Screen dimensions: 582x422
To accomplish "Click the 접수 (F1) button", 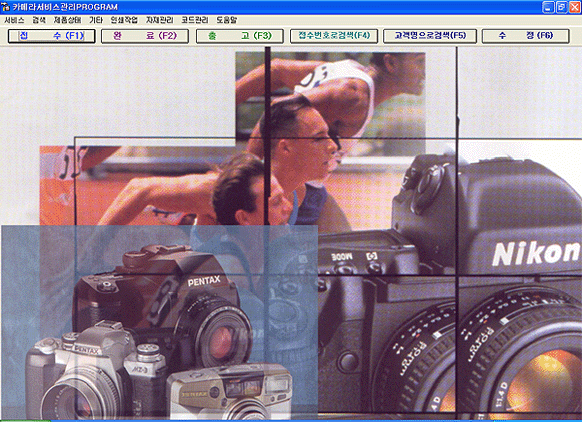I will [x=52, y=36].
